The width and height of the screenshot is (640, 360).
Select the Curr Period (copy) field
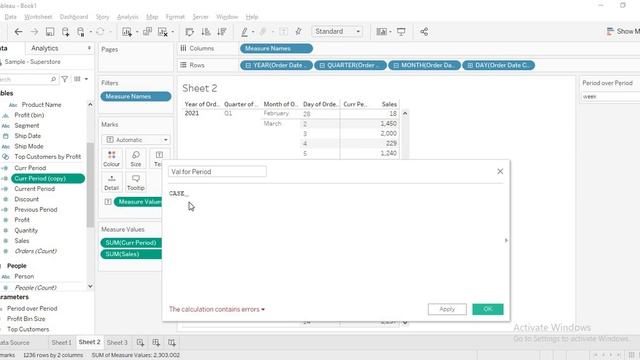click(48, 178)
